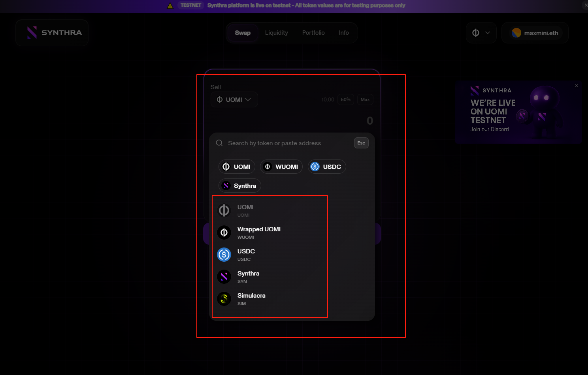This screenshot has width=588, height=375.
Task: Select the UOMI quick-pick chip
Action: point(237,167)
